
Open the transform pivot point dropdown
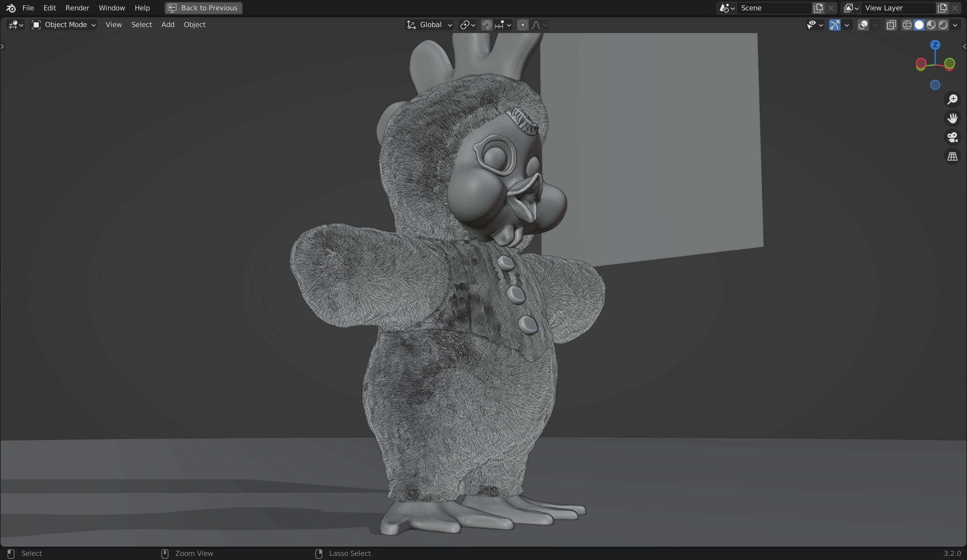coord(467,25)
